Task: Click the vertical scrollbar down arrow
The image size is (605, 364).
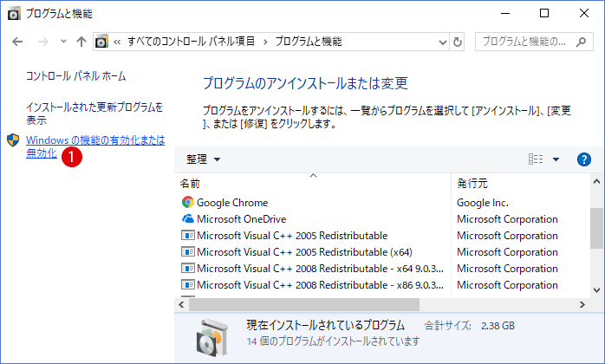Action: coord(596,289)
